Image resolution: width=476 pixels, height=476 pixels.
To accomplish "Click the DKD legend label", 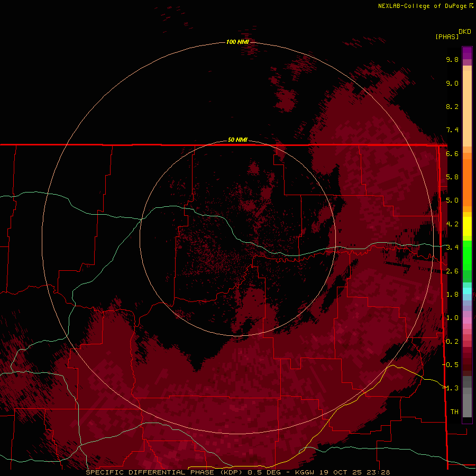I will pyautogui.click(x=465, y=32).
